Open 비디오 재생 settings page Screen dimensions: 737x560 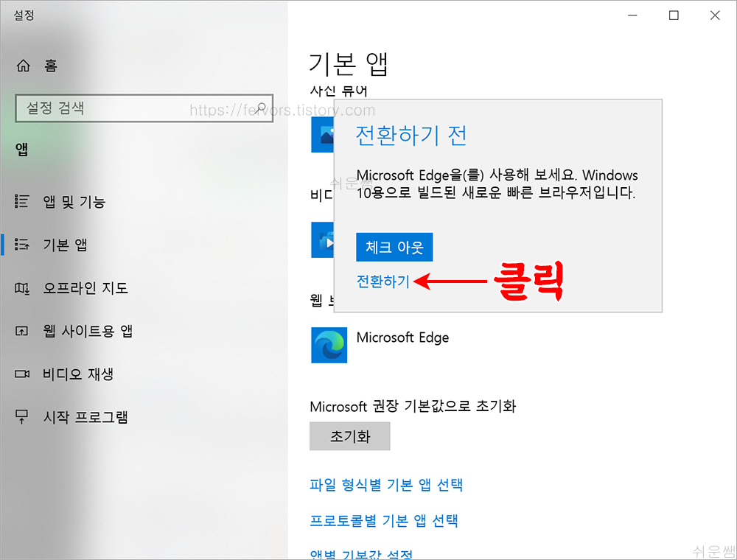[79, 374]
